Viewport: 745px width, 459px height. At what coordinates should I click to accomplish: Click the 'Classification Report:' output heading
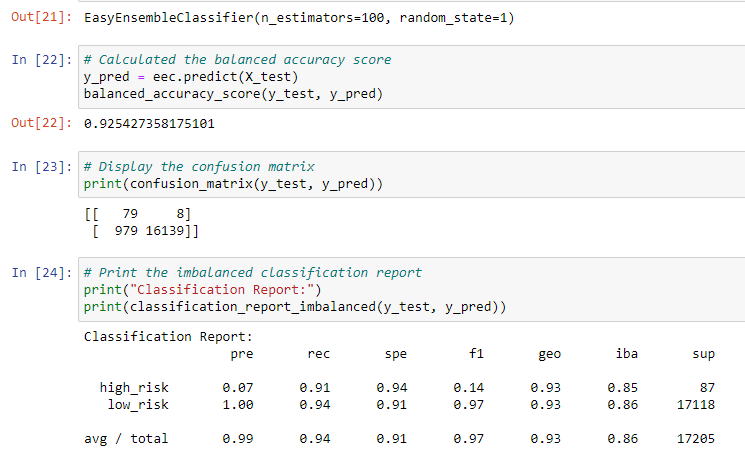click(168, 337)
